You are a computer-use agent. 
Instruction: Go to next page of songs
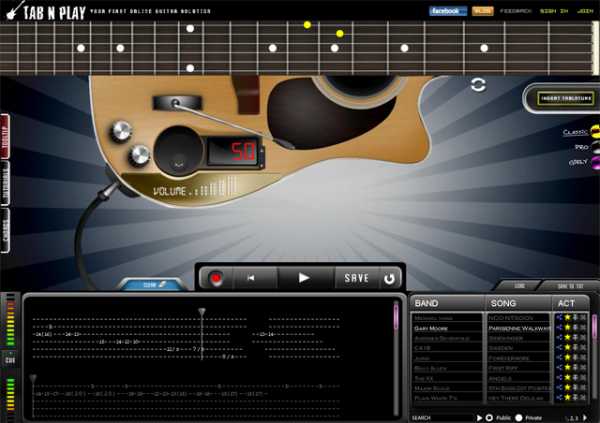pos(585,418)
